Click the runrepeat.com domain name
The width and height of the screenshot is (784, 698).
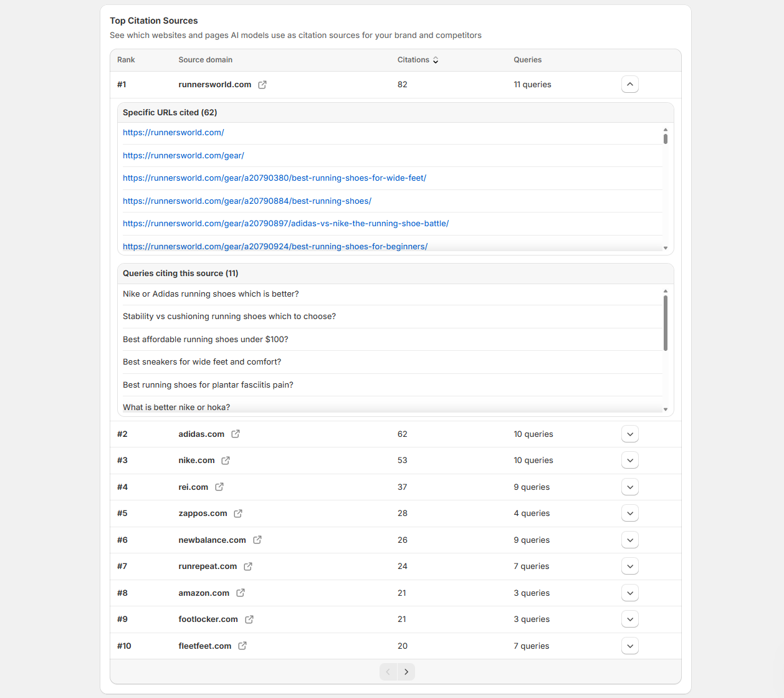[x=208, y=567]
